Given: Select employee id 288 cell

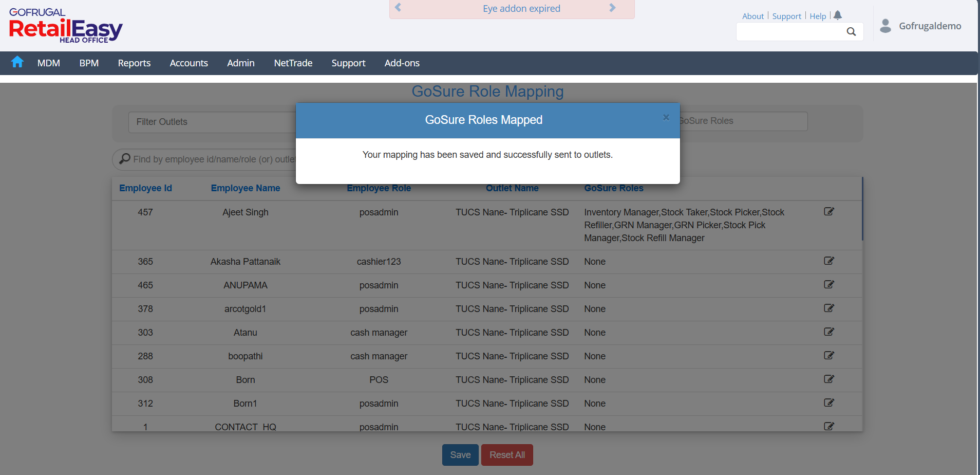Looking at the screenshot, I should pos(145,356).
